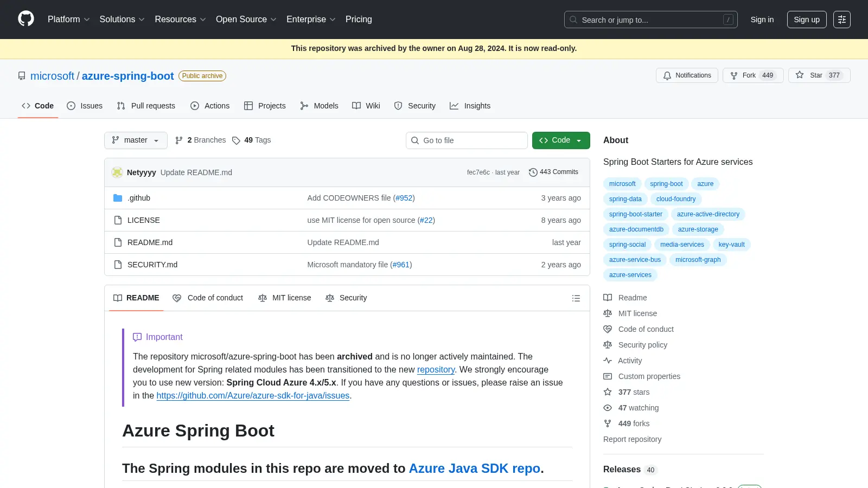Click the azure-active-directory topic tag
This screenshot has width=868, height=488.
[x=708, y=214]
